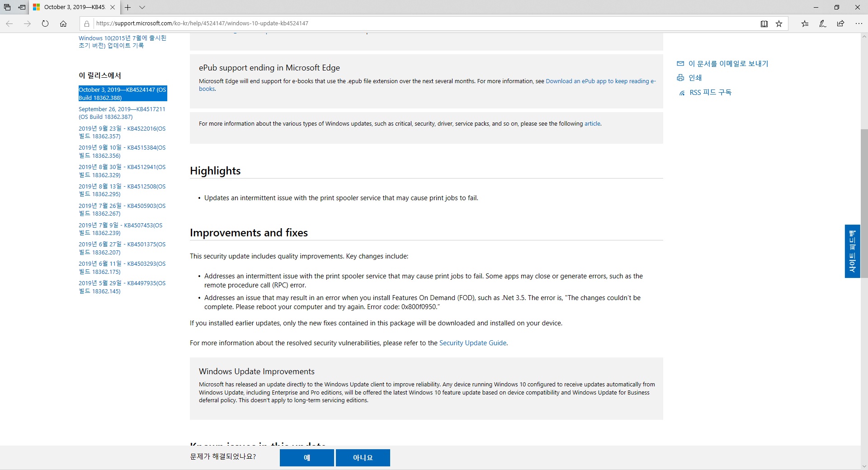
Task: Click set these tabs aside icon
Action: (22, 7)
